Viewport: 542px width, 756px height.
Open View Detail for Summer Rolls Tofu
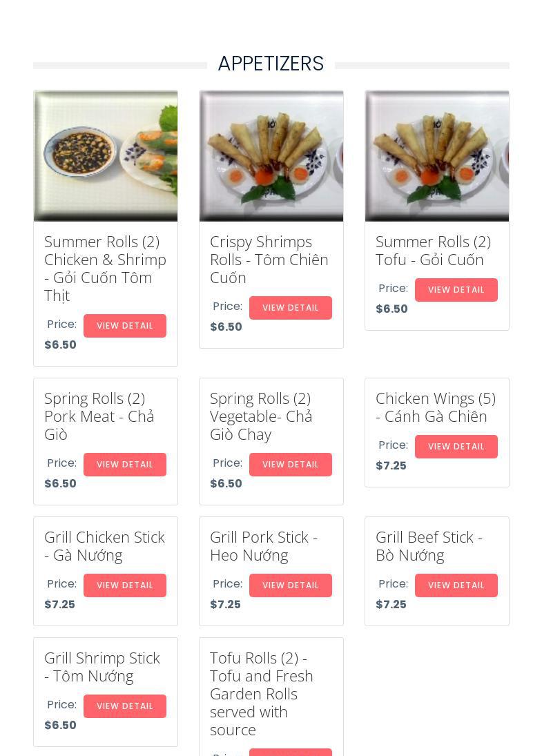pyautogui.click(x=456, y=290)
